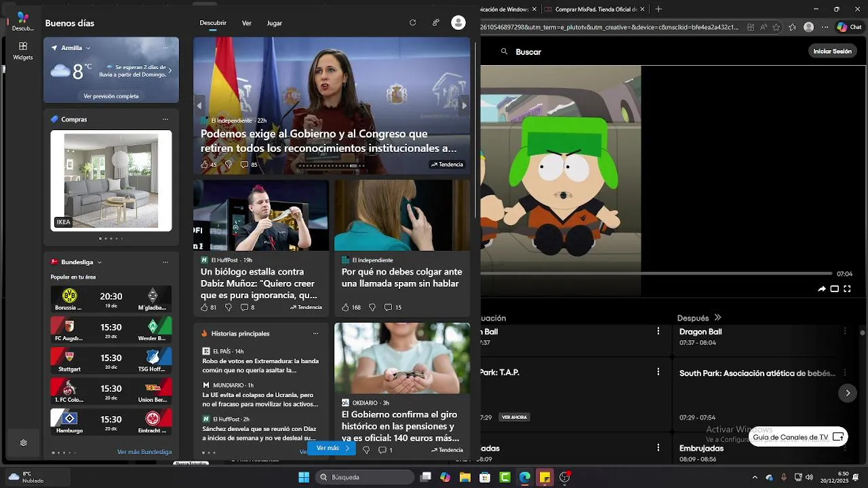
Task: Open File Explorer from the taskbar
Action: click(x=465, y=477)
